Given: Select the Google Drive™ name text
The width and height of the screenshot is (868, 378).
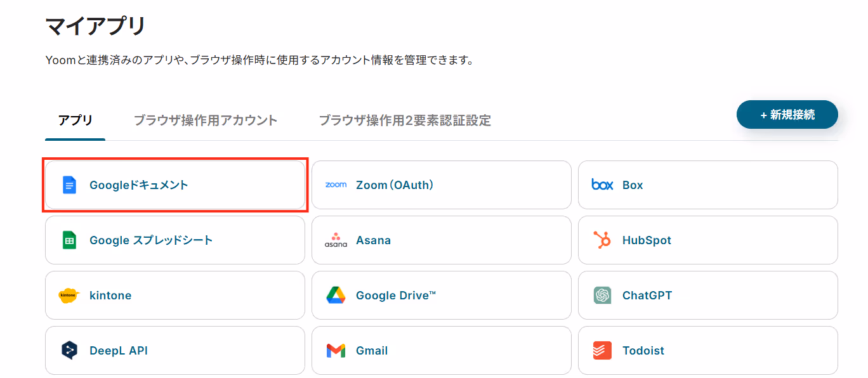Looking at the screenshot, I should tap(396, 296).
